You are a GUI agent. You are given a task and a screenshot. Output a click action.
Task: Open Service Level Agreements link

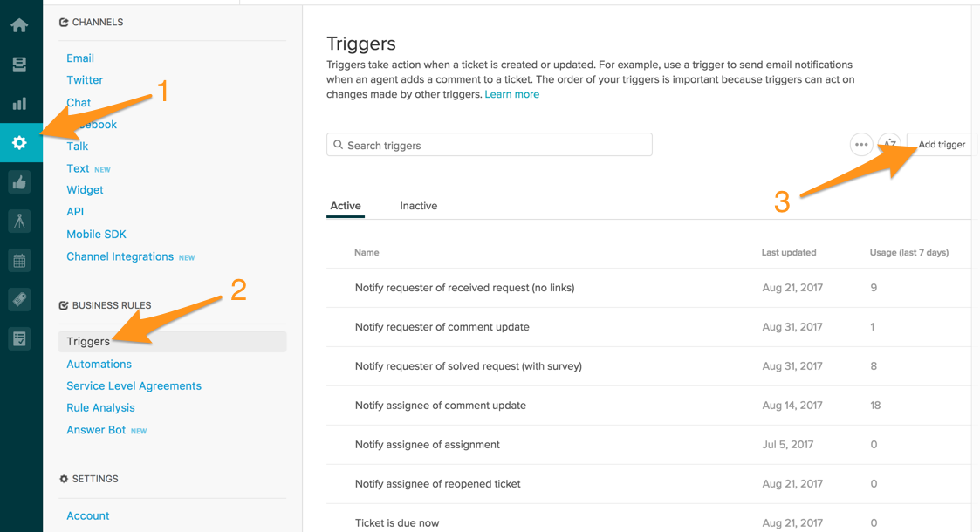point(134,385)
